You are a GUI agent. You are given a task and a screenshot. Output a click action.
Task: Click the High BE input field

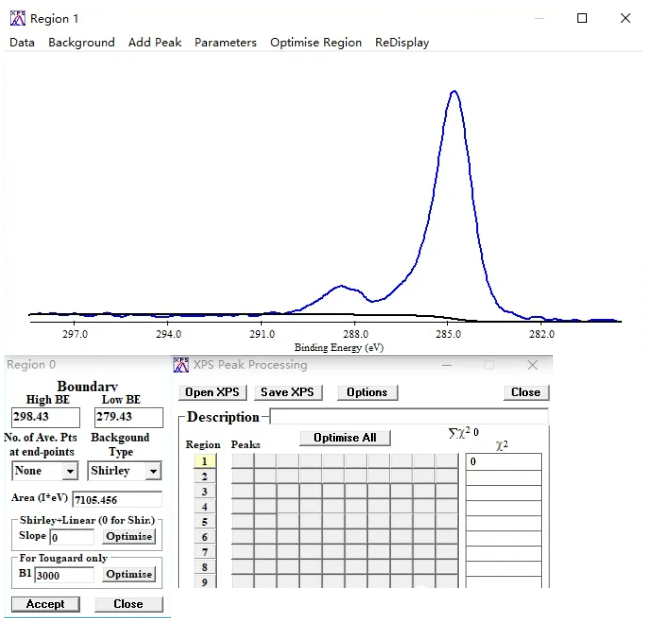coord(45,417)
